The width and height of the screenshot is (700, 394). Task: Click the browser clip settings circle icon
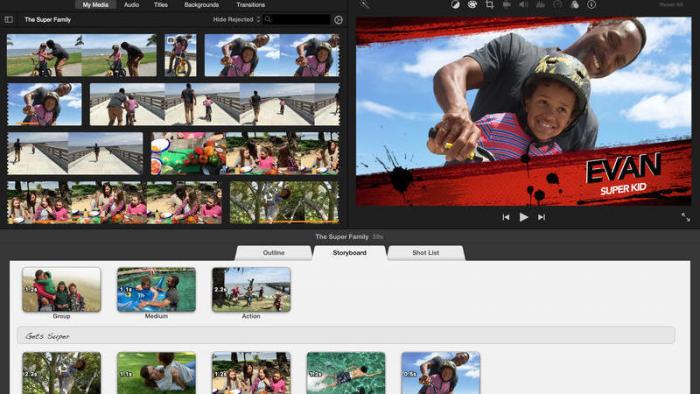click(x=338, y=20)
